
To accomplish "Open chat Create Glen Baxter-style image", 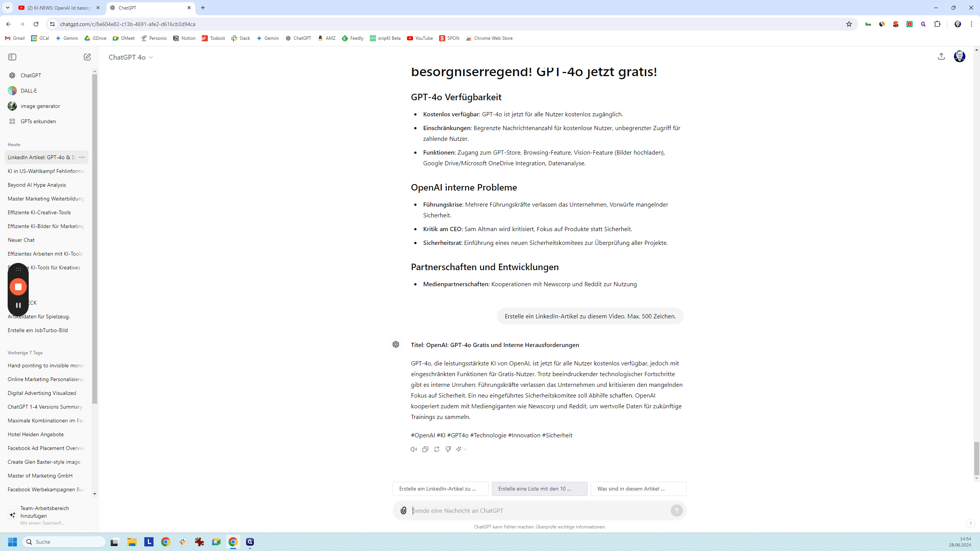I will point(46,462).
